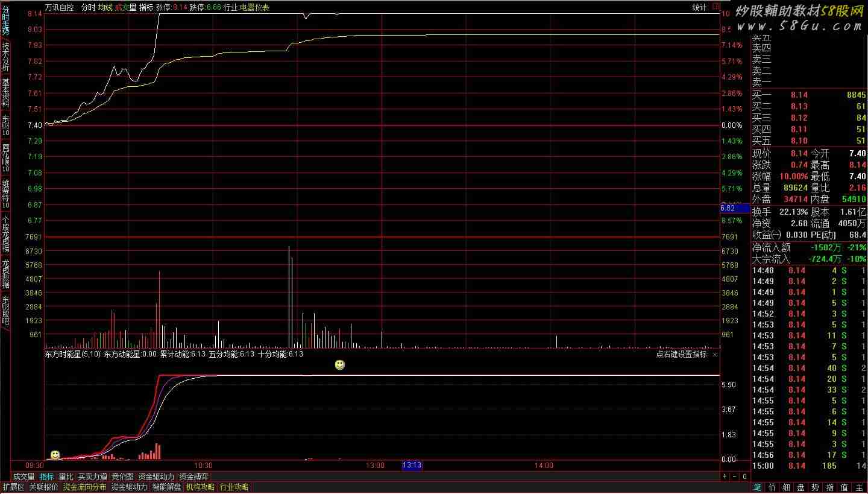This screenshot has width=868, height=494.
Task: Click the 电器仪表 industry link
Action: coord(254,7)
